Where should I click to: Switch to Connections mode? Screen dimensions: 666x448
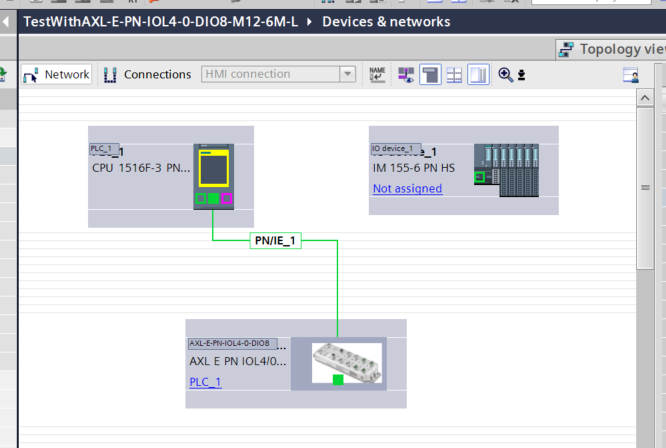coord(146,74)
